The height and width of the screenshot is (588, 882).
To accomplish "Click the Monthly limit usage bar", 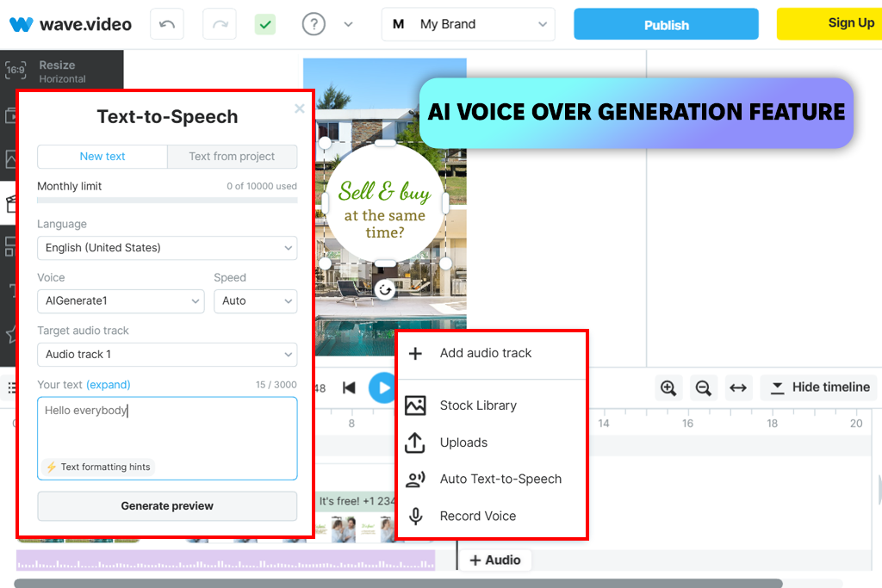I will (x=167, y=200).
